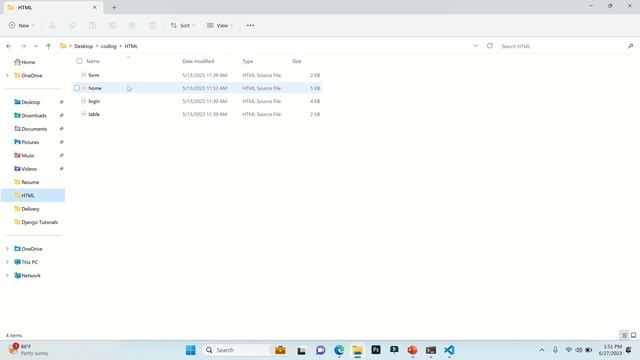The height and width of the screenshot is (360, 640).
Task: Tick the select-all checkbox in the header
Action: [79, 61]
